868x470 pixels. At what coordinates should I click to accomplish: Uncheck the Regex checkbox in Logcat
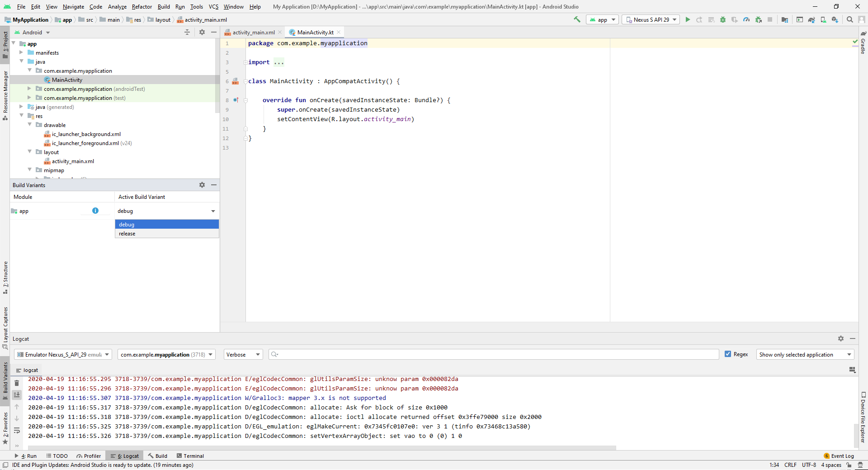click(728, 354)
